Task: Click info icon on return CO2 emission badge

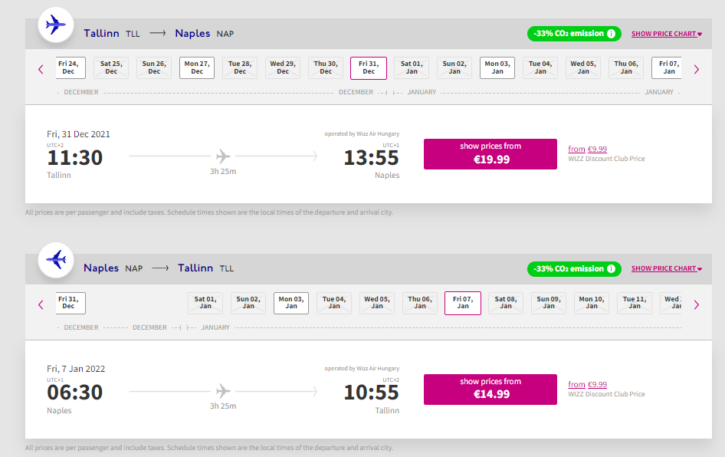Action: [611, 269]
